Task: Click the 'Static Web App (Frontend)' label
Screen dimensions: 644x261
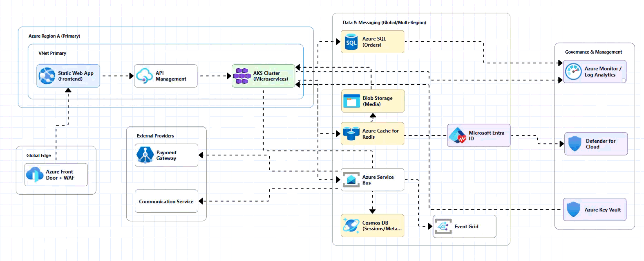Action: 76,76
